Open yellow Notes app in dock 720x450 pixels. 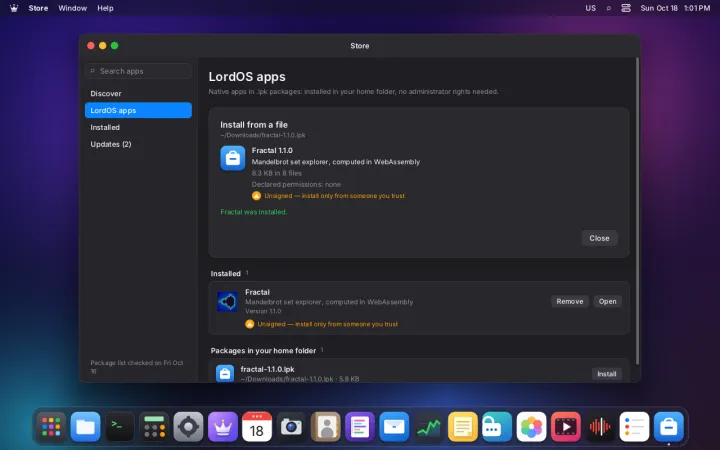tap(463, 427)
